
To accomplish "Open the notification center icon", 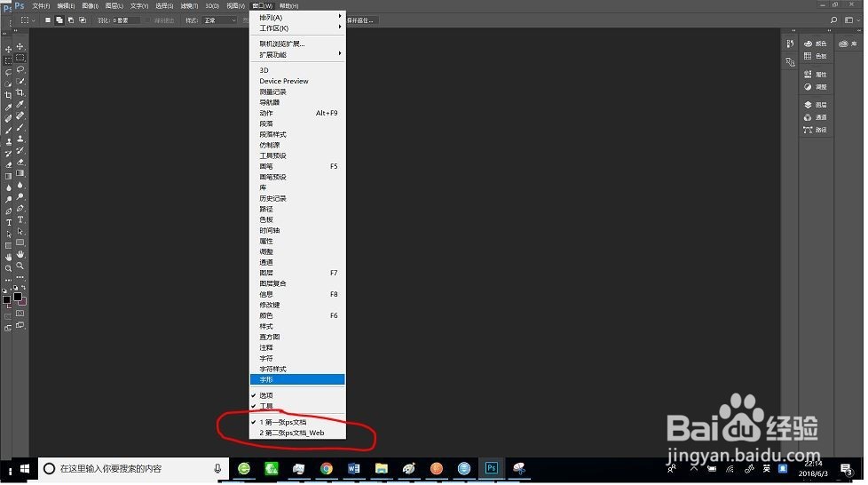I will [x=845, y=469].
